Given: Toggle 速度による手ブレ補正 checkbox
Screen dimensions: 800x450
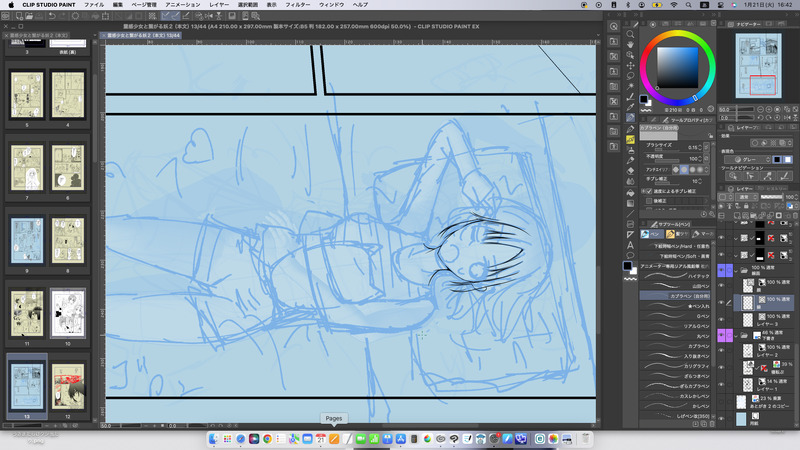Looking at the screenshot, I should pyautogui.click(x=649, y=191).
